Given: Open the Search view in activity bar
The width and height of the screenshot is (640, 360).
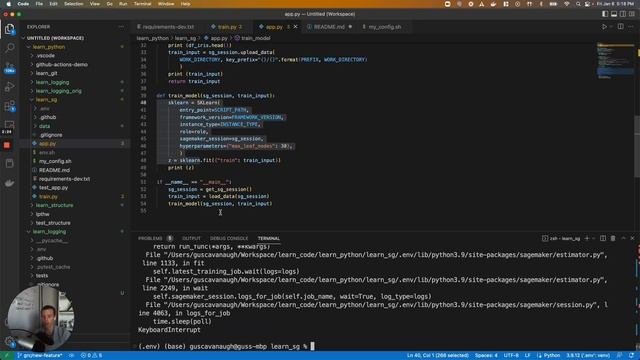Looking at the screenshot, I should pos(9,48).
